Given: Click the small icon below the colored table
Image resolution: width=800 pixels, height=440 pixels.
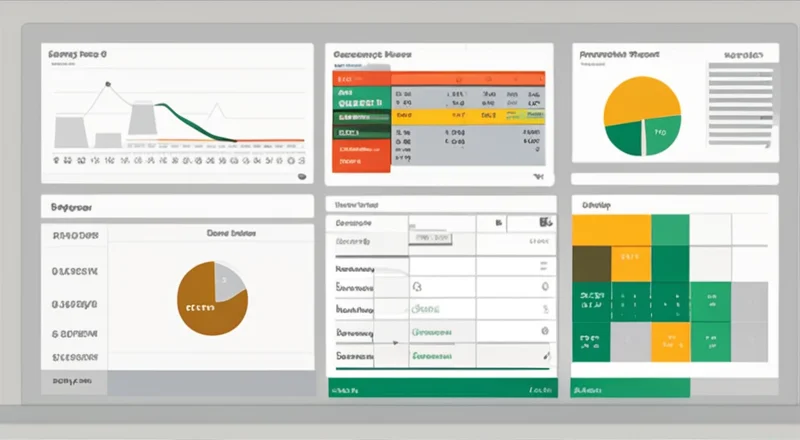Looking at the screenshot, I should coord(539,176).
